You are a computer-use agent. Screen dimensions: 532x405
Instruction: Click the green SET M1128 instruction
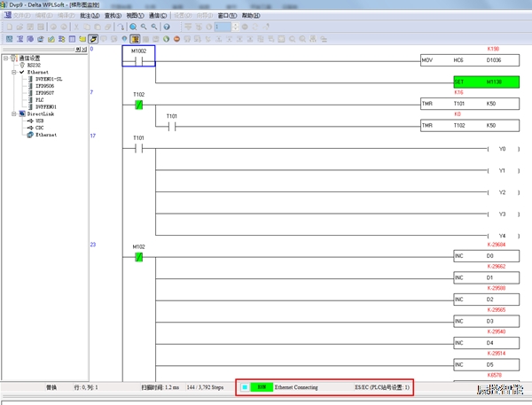pyautogui.click(x=486, y=82)
